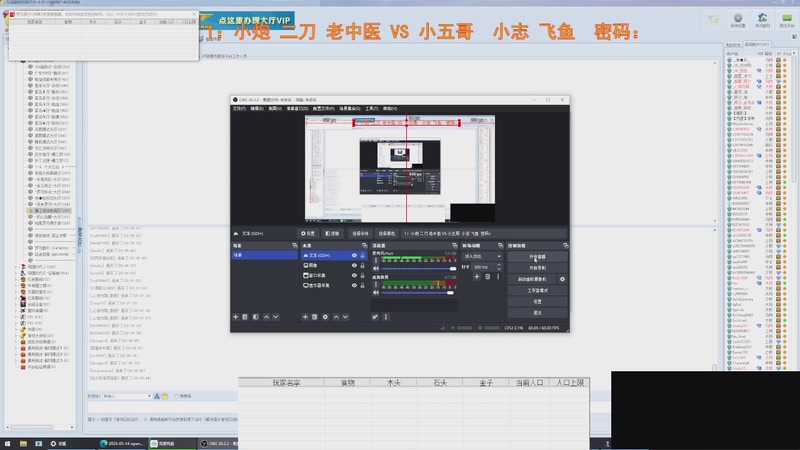Open source properties gear in Sources panel

coord(325,317)
